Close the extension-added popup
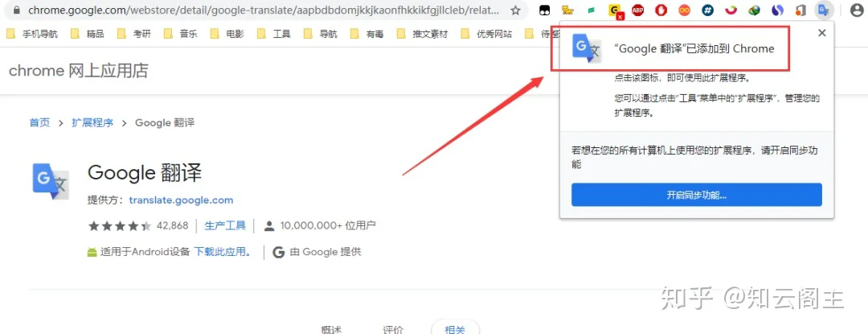 pyautogui.click(x=822, y=33)
